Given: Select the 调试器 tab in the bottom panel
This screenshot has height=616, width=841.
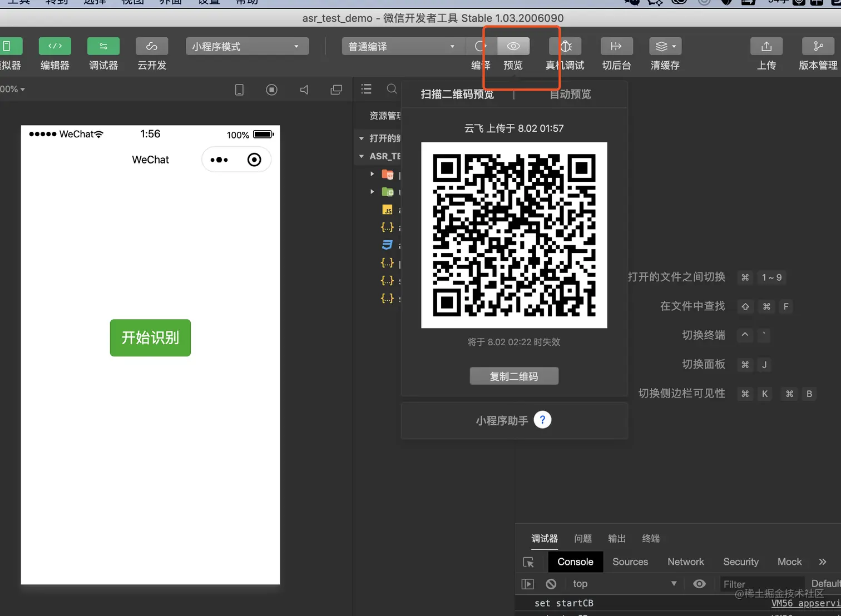Looking at the screenshot, I should pyautogui.click(x=545, y=538).
